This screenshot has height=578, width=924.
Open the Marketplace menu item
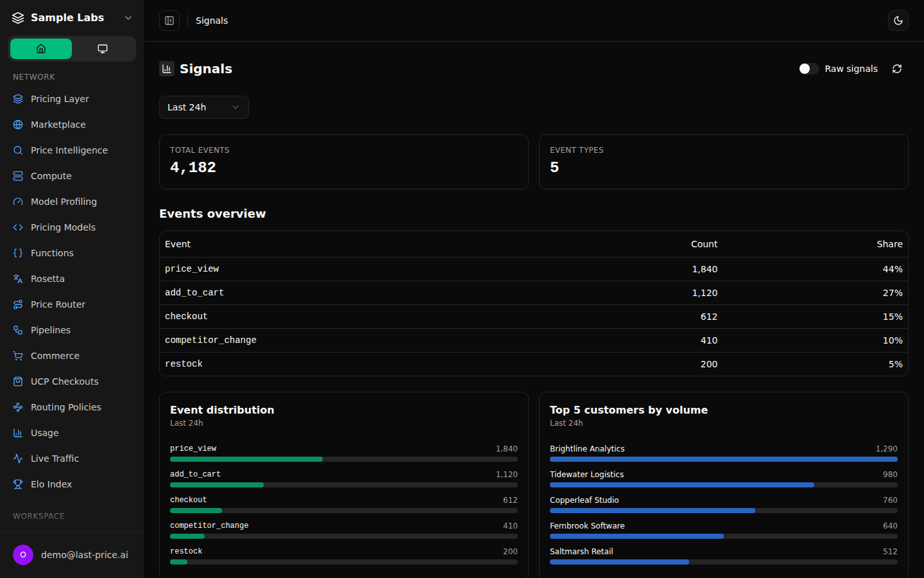click(x=72, y=125)
